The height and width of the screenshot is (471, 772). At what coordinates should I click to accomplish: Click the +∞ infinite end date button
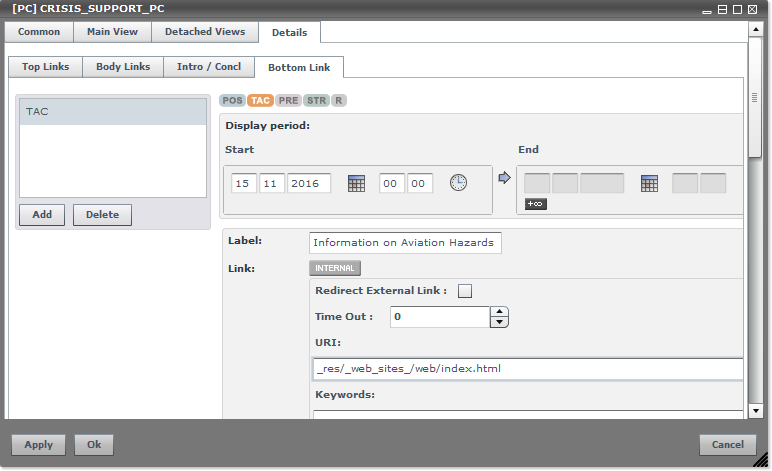pyautogui.click(x=535, y=204)
